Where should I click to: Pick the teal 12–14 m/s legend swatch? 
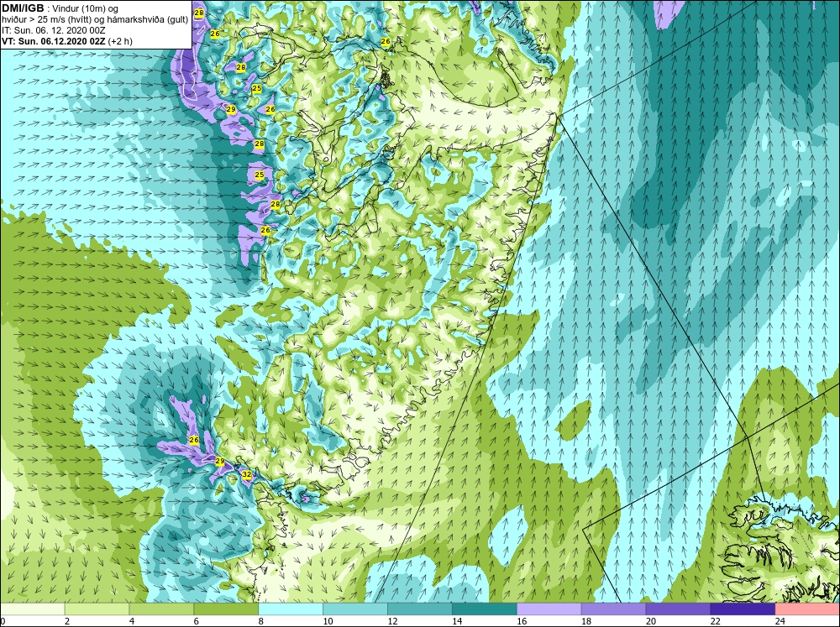coord(420,609)
